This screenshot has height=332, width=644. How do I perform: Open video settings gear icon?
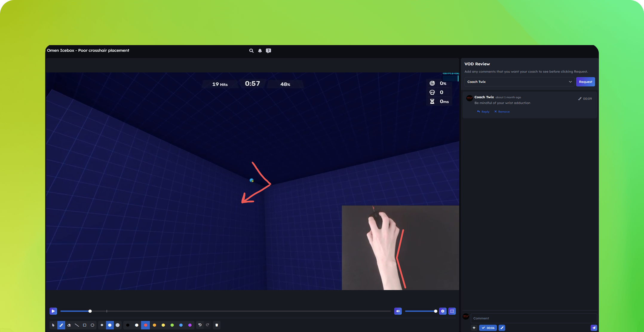click(443, 311)
